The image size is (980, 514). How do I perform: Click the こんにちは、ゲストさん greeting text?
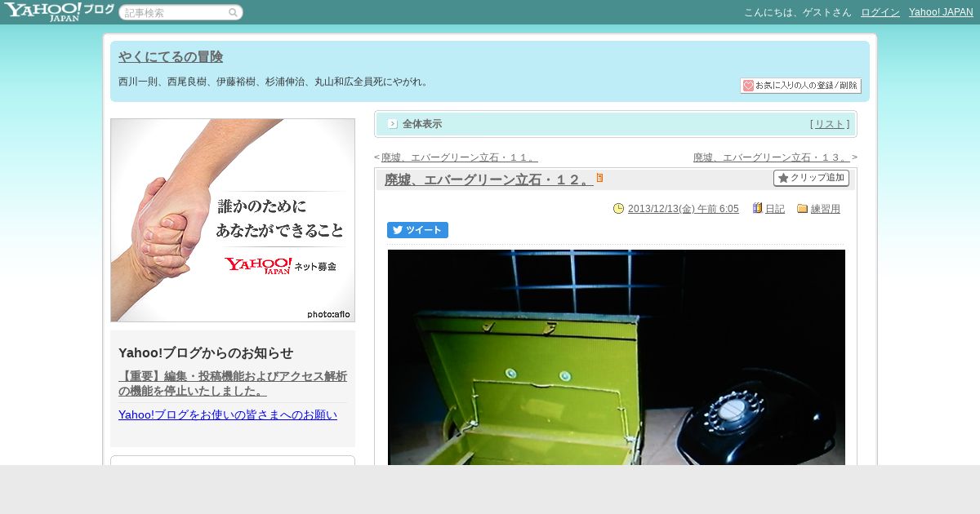(x=798, y=12)
